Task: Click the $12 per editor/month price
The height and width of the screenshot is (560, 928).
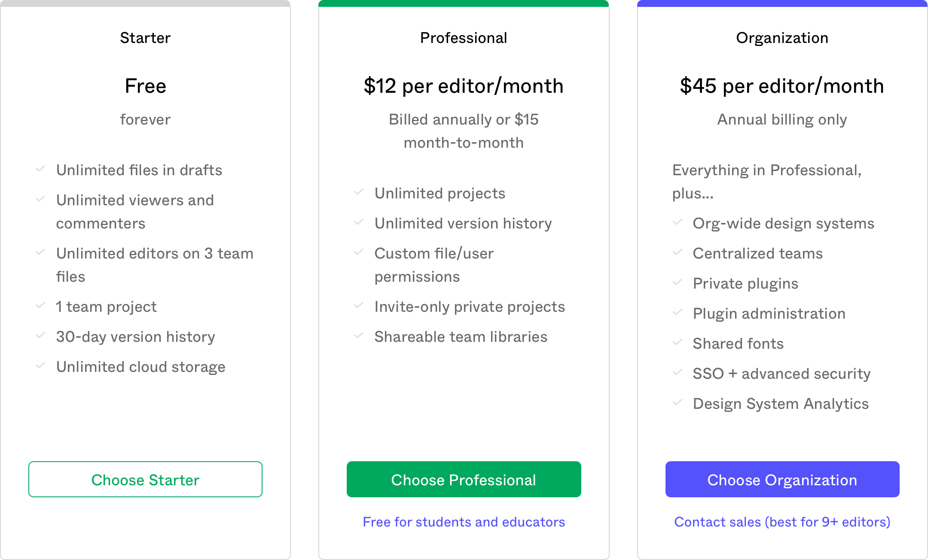Action: point(464,86)
